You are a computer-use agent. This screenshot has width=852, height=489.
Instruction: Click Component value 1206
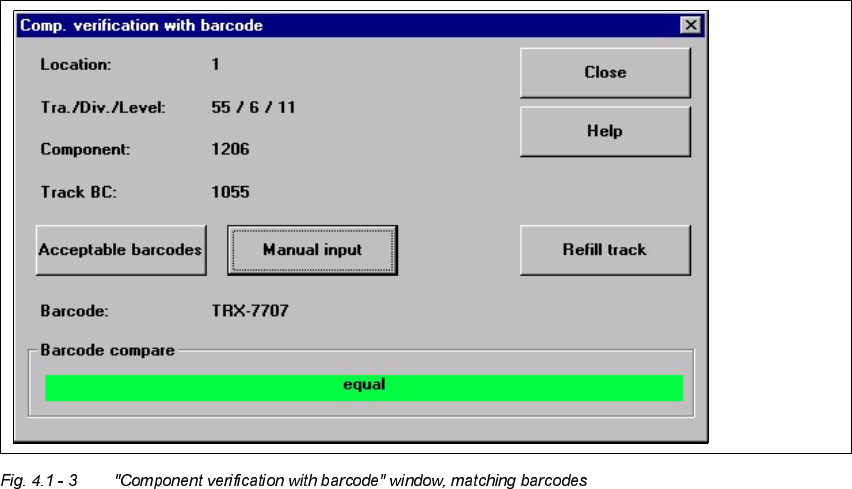click(230, 149)
